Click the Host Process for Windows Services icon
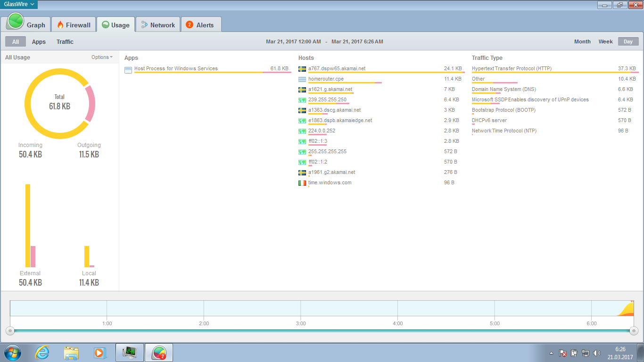 click(x=128, y=70)
